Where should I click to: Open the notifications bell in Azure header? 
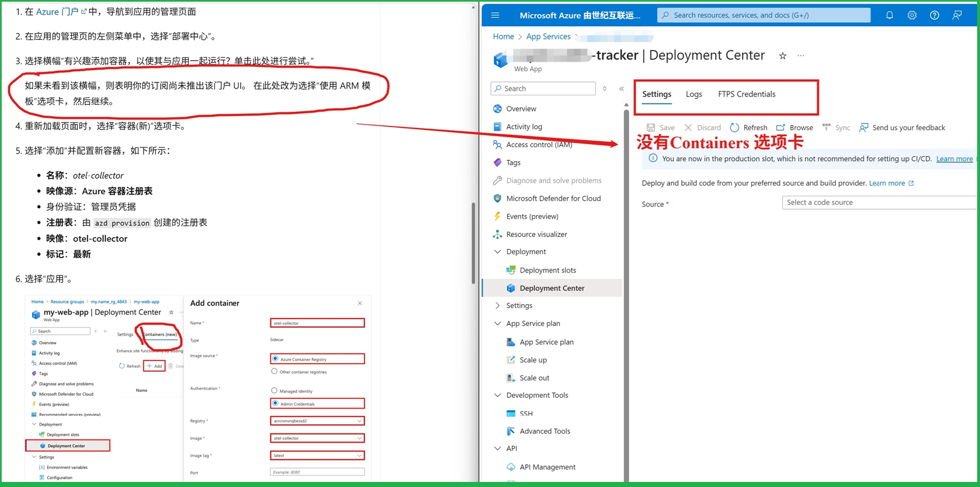[x=890, y=15]
